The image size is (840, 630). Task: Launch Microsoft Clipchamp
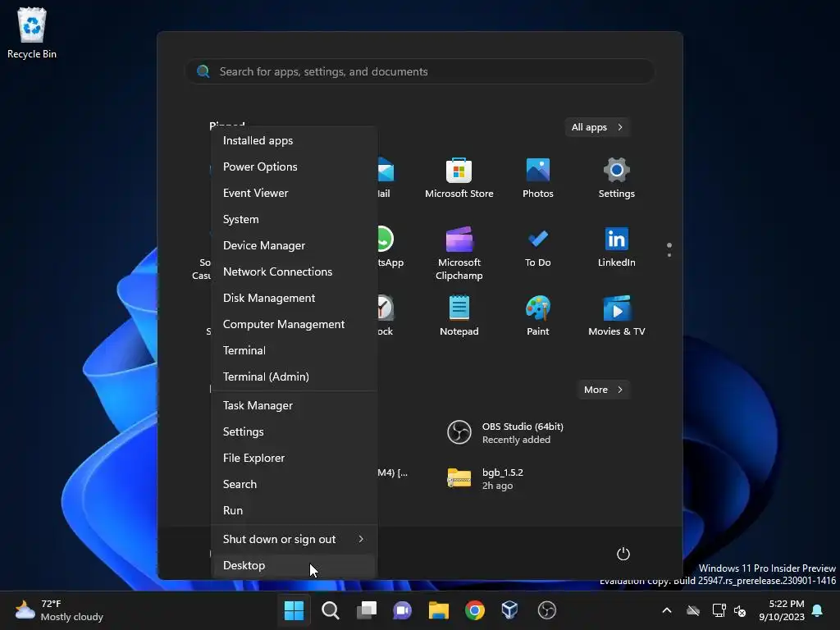[459, 253]
